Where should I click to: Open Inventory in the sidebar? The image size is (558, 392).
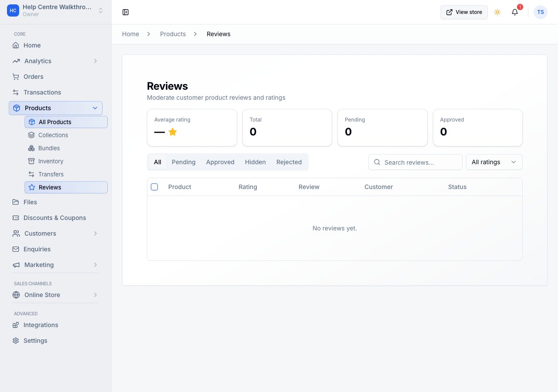pyautogui.click(x=66, y=161)
